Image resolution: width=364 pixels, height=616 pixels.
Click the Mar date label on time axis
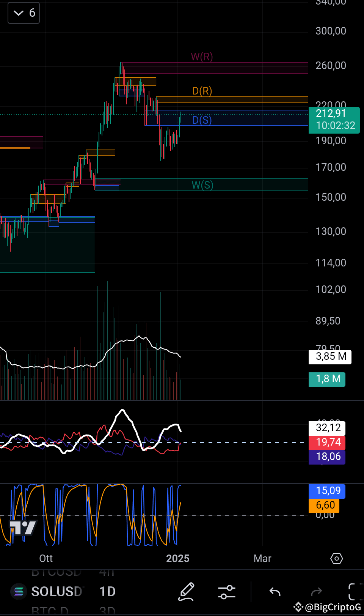coord(262,558)
